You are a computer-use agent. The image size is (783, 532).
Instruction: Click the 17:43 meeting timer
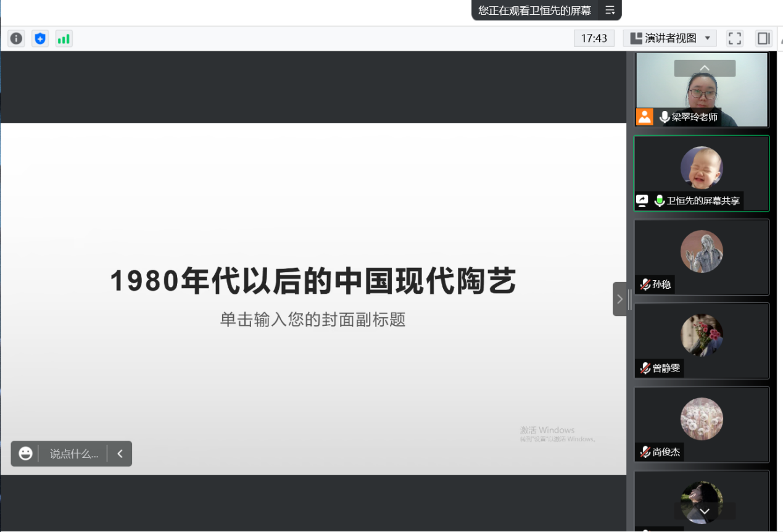click(x=594, y=38)
